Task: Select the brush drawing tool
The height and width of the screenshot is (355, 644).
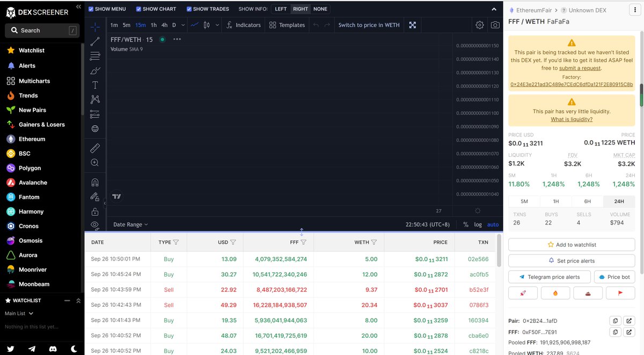Action: [x=95, y=70]
